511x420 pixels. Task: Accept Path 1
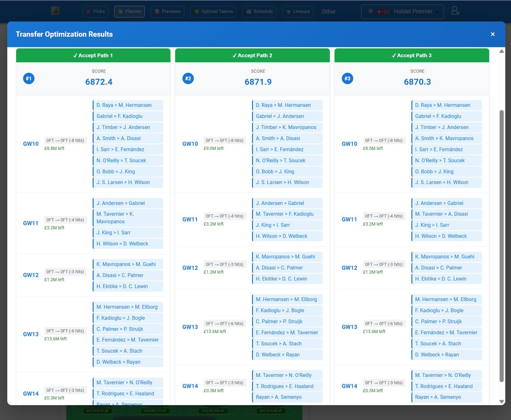pyautogui.click(x=93, y=55)
